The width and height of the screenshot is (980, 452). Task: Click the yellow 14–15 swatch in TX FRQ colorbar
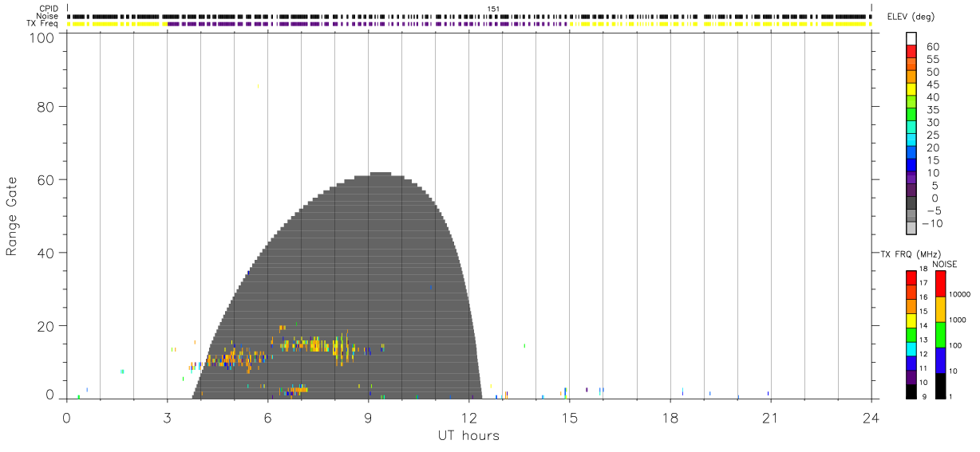[911, 320]
